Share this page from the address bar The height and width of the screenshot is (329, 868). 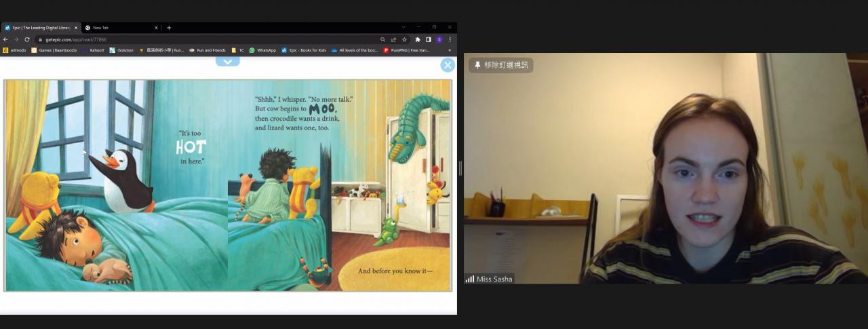tap(393, 39)
